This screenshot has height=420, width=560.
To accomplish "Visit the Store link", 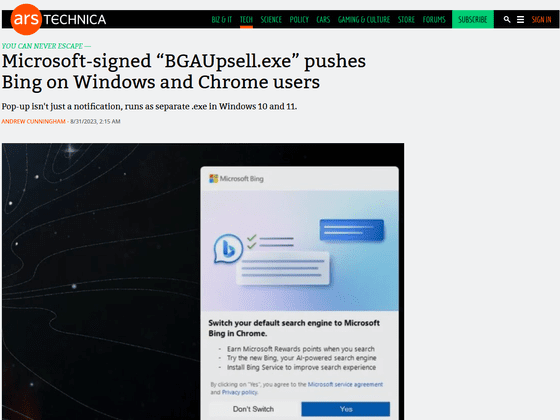I will click(406, 19).
